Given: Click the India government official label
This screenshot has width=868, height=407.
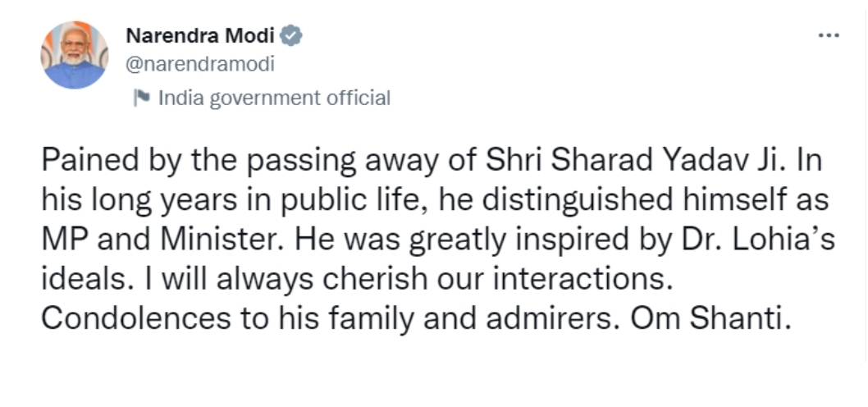Looking at the screenshot, I should 274,98.
